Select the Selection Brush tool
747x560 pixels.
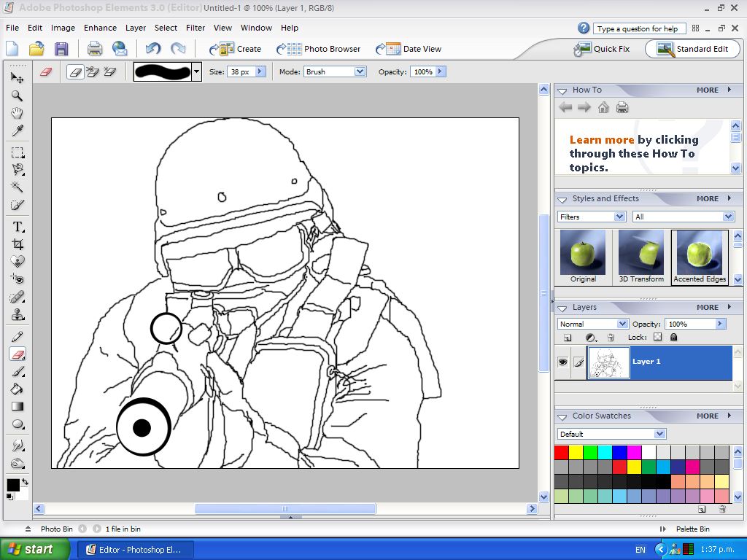click(x=18, y=205)
